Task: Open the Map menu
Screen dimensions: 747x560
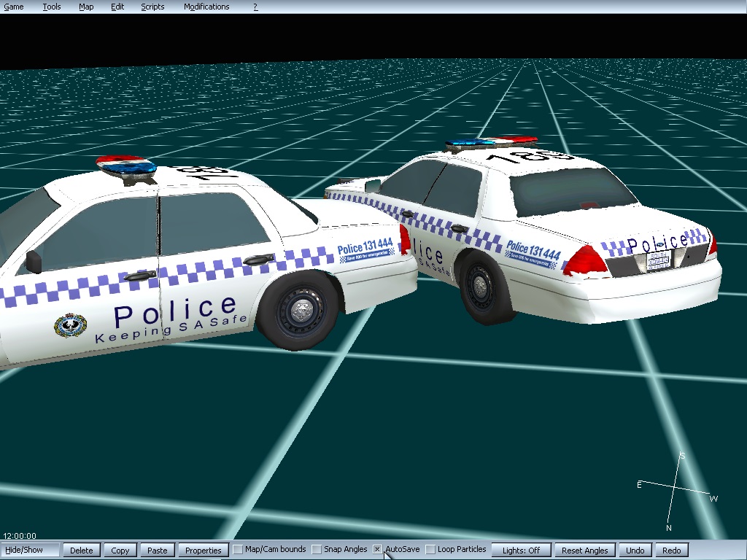Action: 86,7
